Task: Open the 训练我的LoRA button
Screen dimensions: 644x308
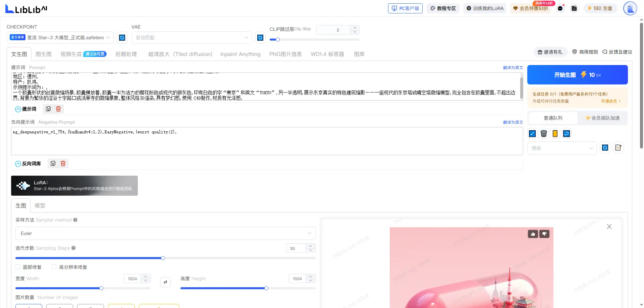Action: point(485,8)
